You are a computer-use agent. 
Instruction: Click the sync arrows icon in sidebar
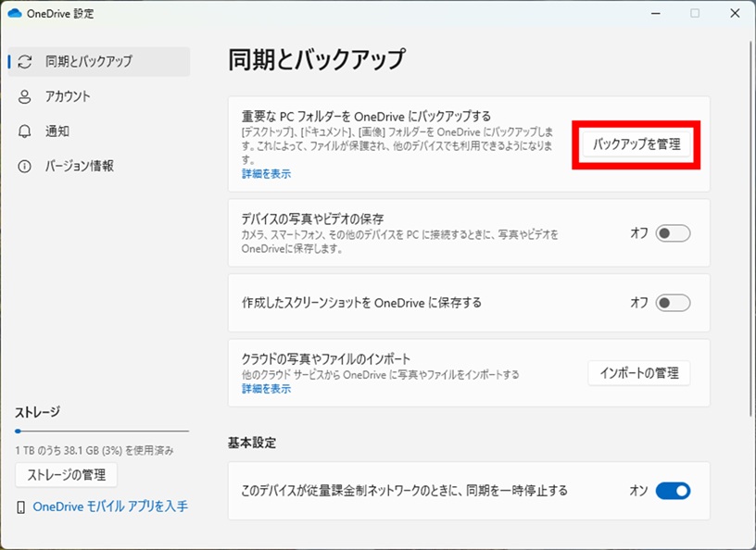[25, 61]
